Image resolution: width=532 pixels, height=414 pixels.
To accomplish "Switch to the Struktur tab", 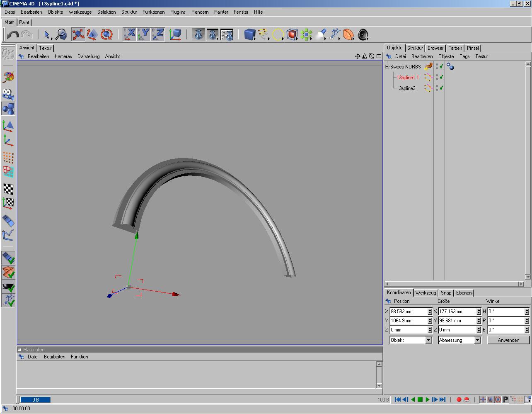I will point(415,48).
